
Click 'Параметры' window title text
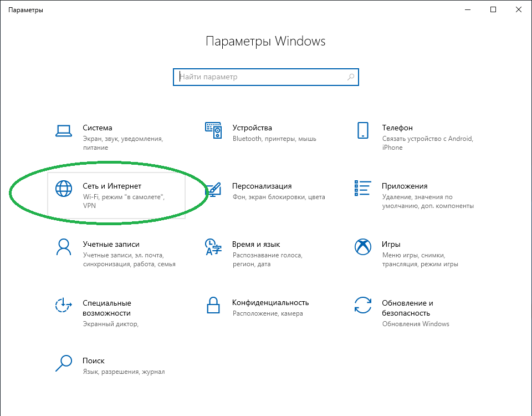point(26,10)
